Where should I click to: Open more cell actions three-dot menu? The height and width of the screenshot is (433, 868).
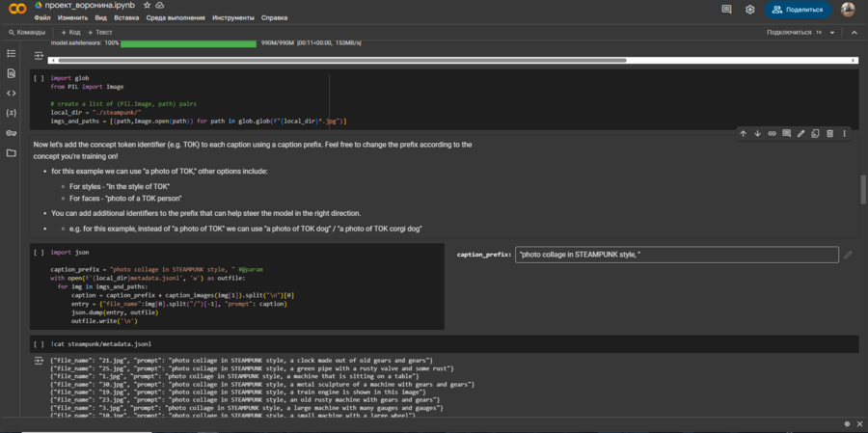(845, 133)
